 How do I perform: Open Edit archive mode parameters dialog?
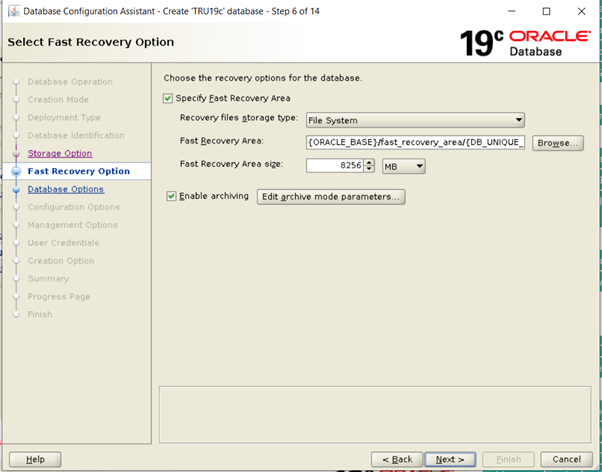pos(331,197)
